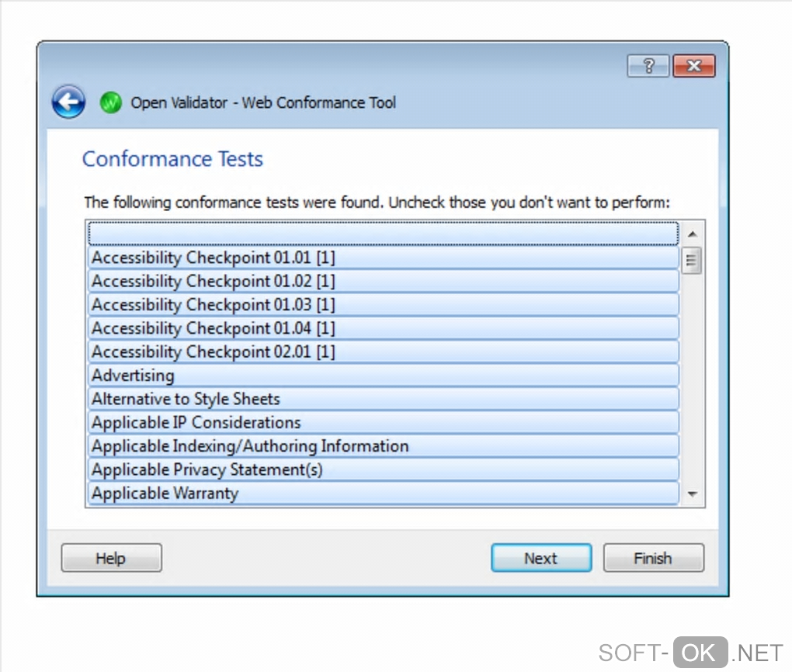Viewport: 792px width, 672px height.
Task: Open Help from the bottom button
Action: click(x=111, y=558)
